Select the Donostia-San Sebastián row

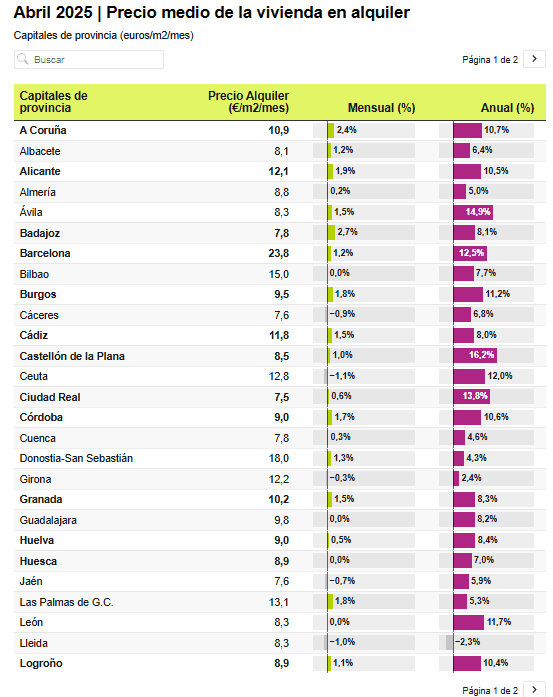pyautogui.click(x=280, y=458)
